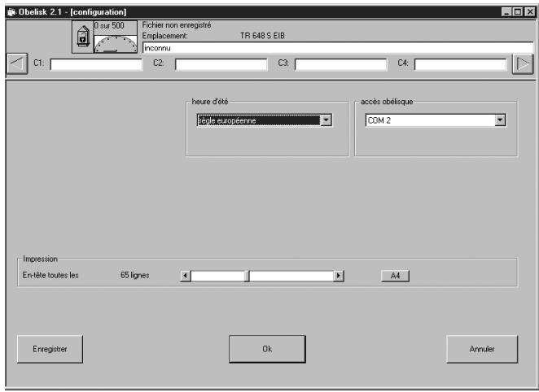Open the heure d'été dropdown arrow
The image size is (539, 392).
click(x=326, y=120)
